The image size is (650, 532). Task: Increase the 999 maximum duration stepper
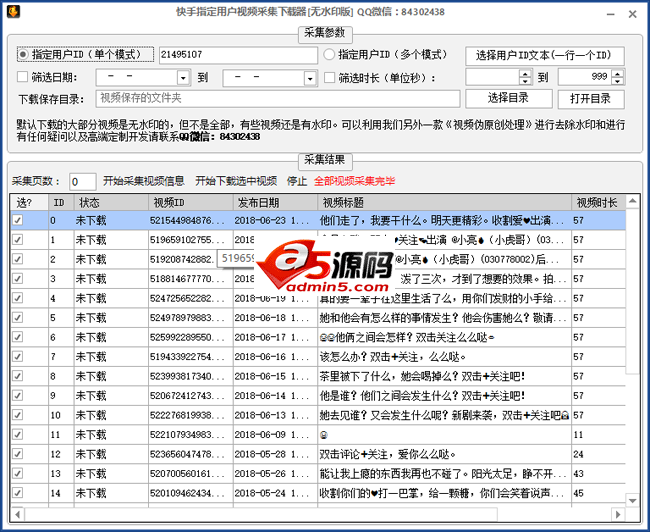click(x=618, y=73)
